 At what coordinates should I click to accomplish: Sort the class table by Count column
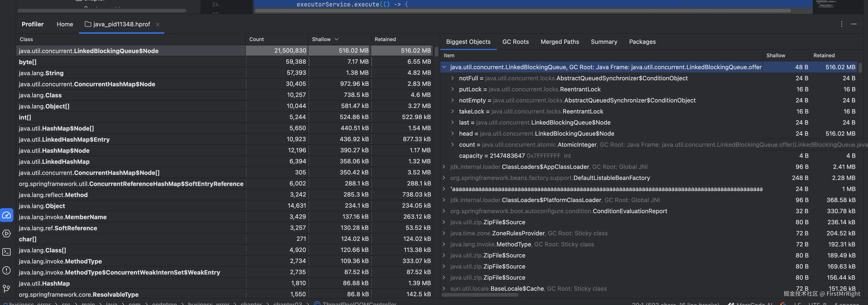[x=257, y=39]
